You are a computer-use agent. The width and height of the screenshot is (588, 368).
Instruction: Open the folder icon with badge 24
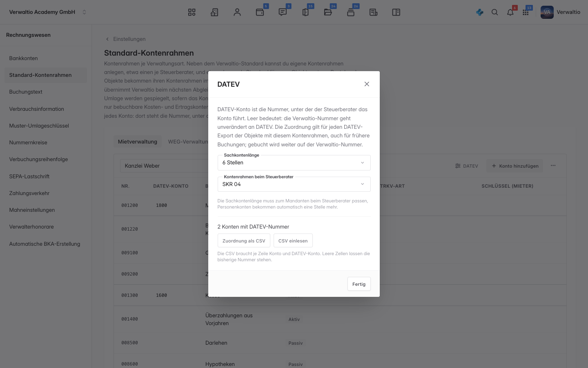click(328, 12)
